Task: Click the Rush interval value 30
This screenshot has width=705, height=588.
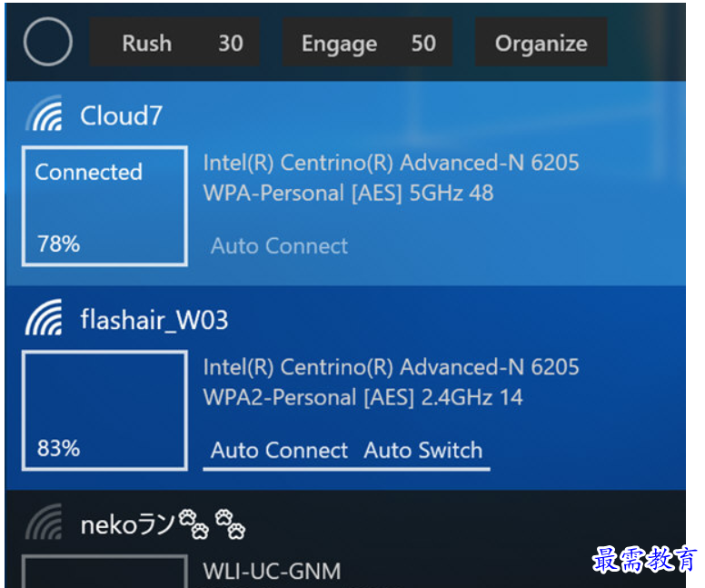Action: pos(230,43)
